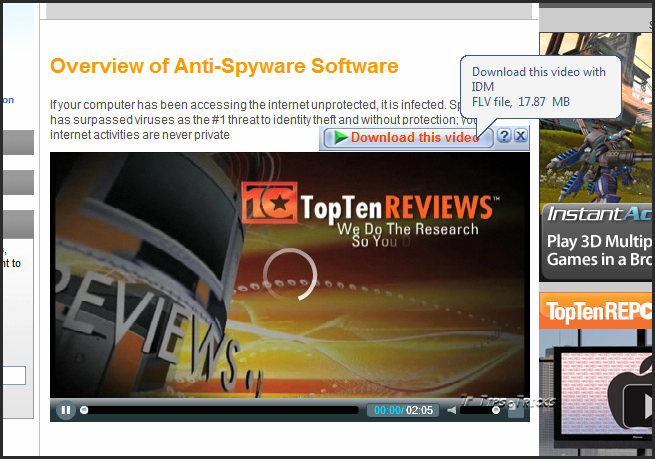Play the Apple video thumbnail in sidebar
Image resolution: width=655 pixels, height=459 pixels.
pyautogui.click(x=638, y=404)
